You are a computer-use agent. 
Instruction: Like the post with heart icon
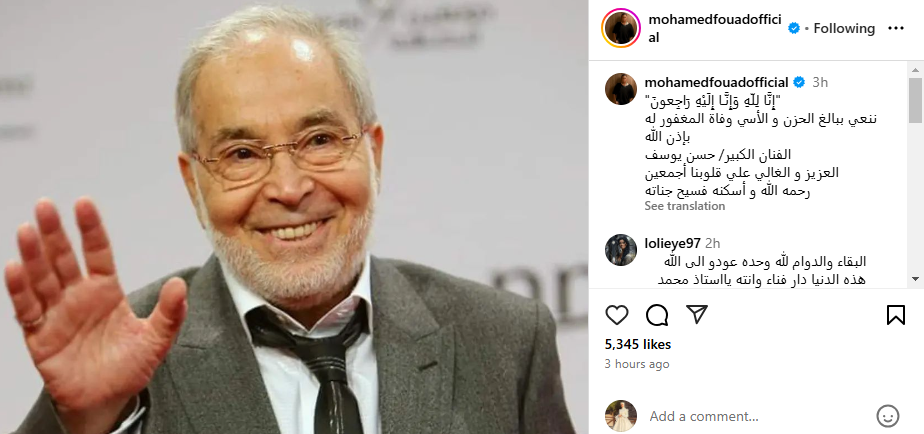[616, 315]
